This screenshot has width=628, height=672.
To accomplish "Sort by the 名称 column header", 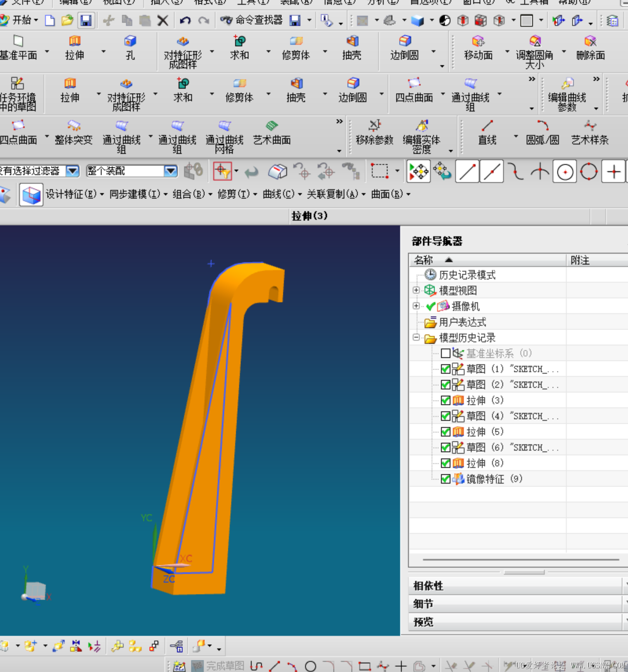I will 488,260.
